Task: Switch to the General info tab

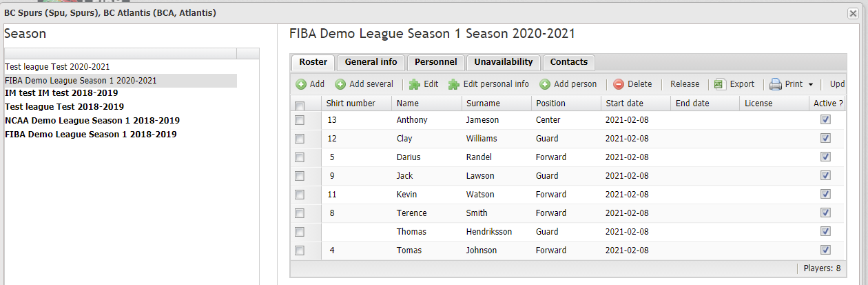Action: click(x=371, y=62)
